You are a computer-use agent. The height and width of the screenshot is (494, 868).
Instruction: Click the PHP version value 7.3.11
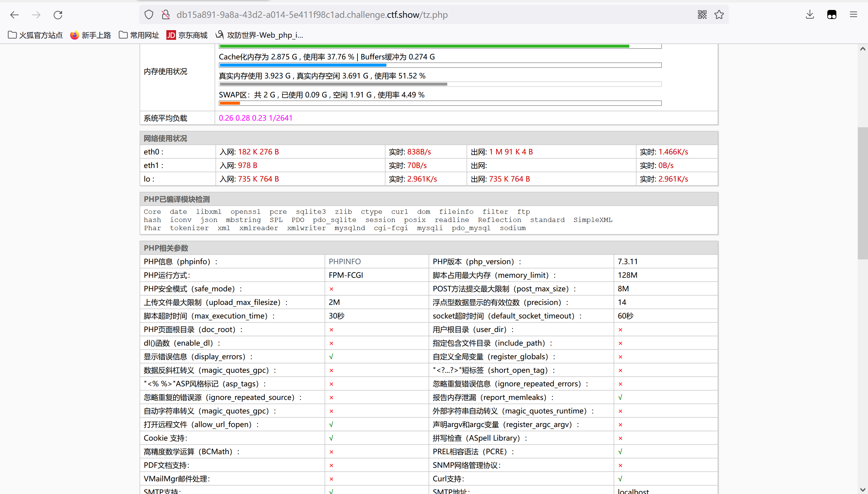[627, 261]
